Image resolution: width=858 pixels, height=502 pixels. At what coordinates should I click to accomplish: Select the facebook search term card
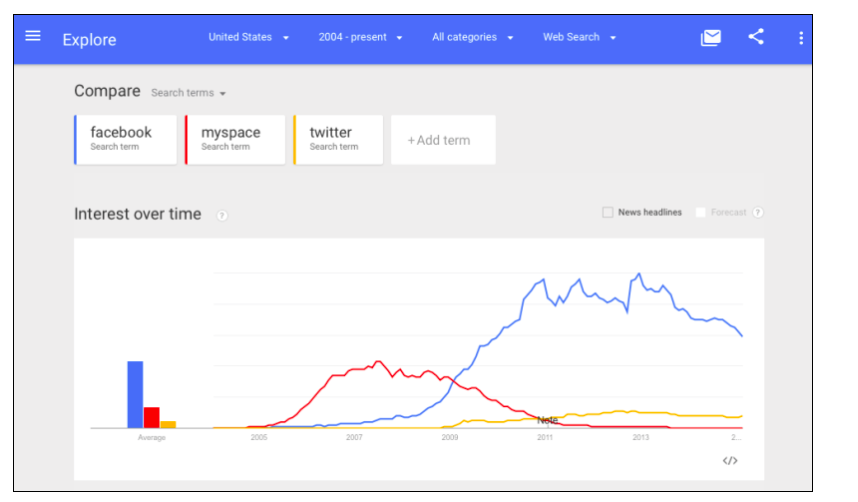[x=126, y=139]
